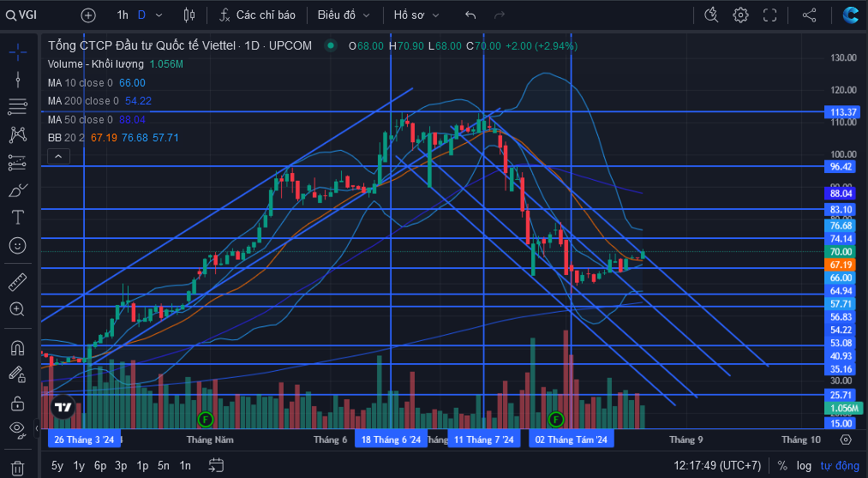This screenshot has width=868, height=478.
Task: Toggle magnet mode in left toolbar
Action: (18, 348)
